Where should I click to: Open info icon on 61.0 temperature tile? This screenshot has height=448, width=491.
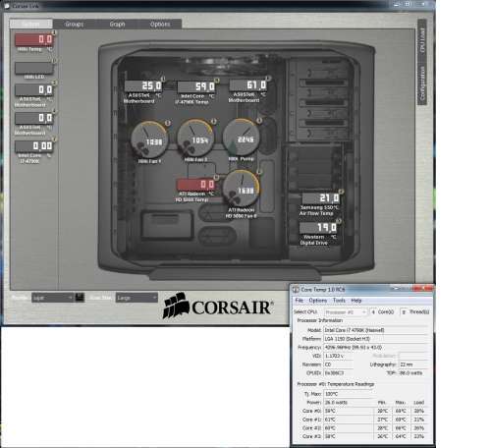[268, 79]
